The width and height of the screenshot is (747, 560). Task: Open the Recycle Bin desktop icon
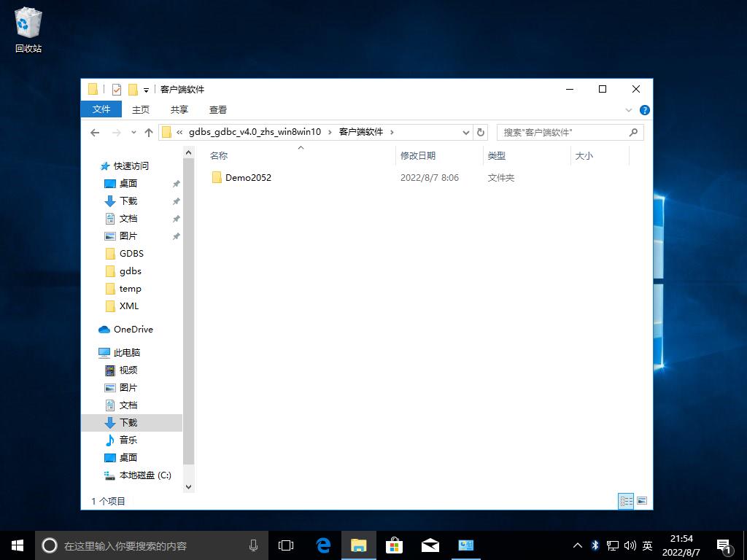tap(28, 29)
